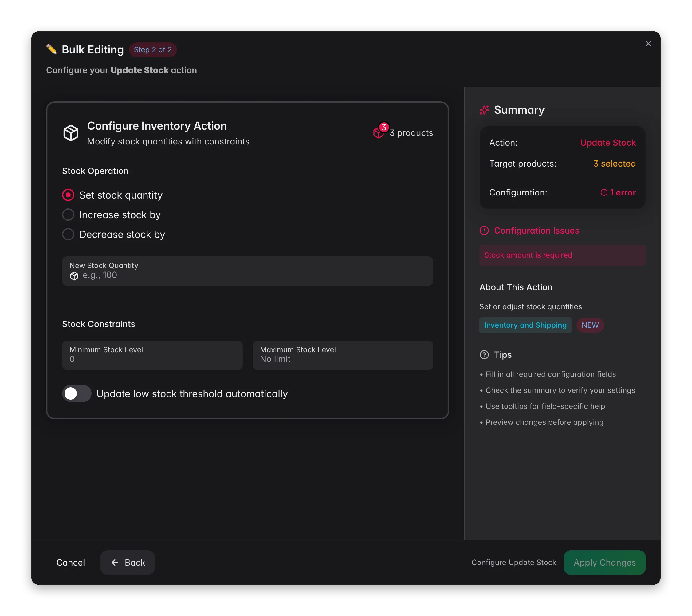This screenshot has width=692, height=616.
Task: Click the 1 error configuration status
Action: pyautogui.click(x=618, y=192)
